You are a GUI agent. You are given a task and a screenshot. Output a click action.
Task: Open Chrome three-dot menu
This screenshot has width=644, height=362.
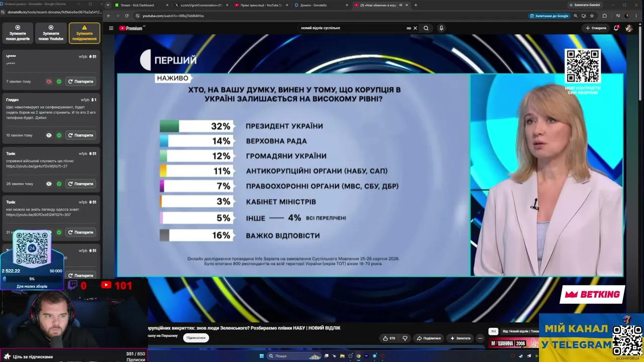[x=637, y=16]
